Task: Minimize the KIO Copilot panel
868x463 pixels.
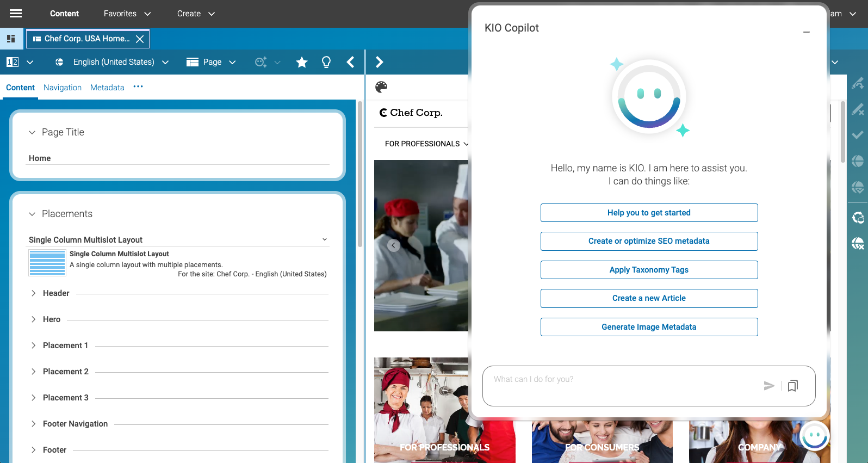Action: click(807, 32)
